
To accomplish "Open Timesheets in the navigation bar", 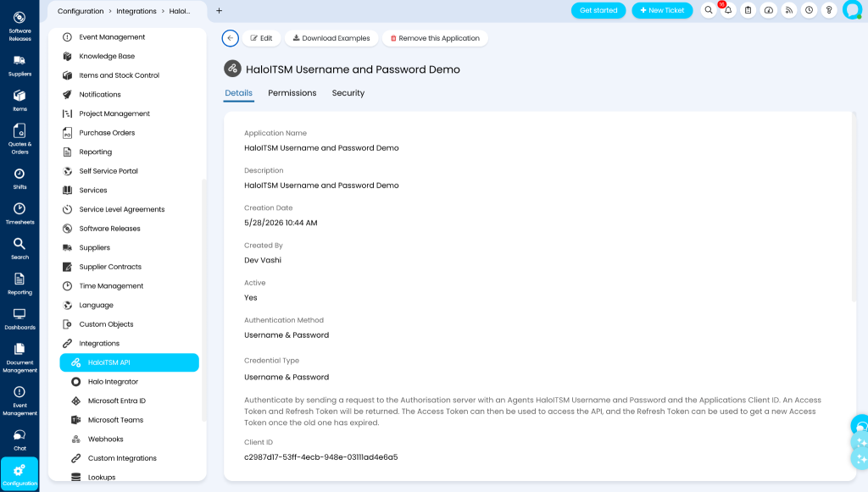I will click(x=19, y=214).
